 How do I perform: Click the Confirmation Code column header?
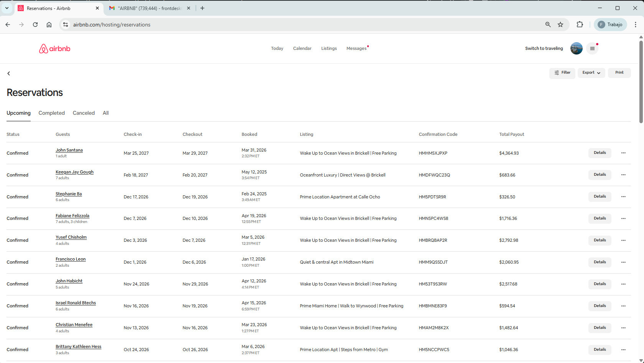pyautogui.click(x=438, y=134)
